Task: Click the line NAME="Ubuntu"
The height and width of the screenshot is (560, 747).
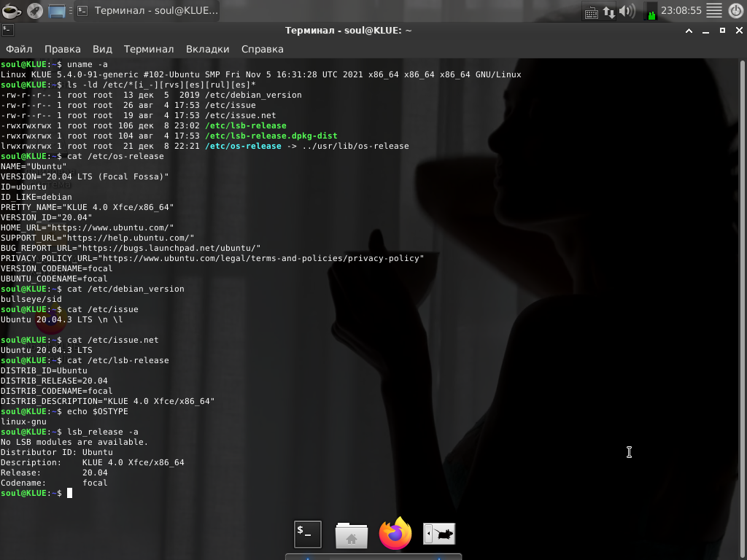Action: (34, 167)
